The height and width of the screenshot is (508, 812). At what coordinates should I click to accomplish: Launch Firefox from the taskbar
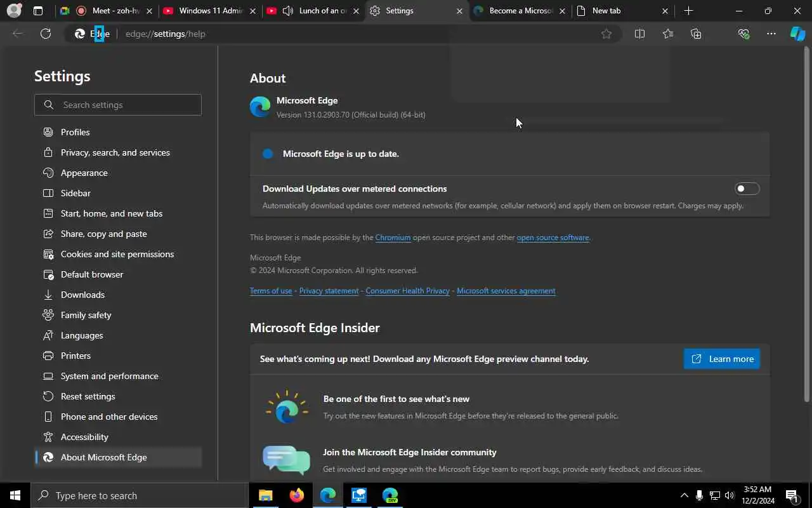[296, 495]
